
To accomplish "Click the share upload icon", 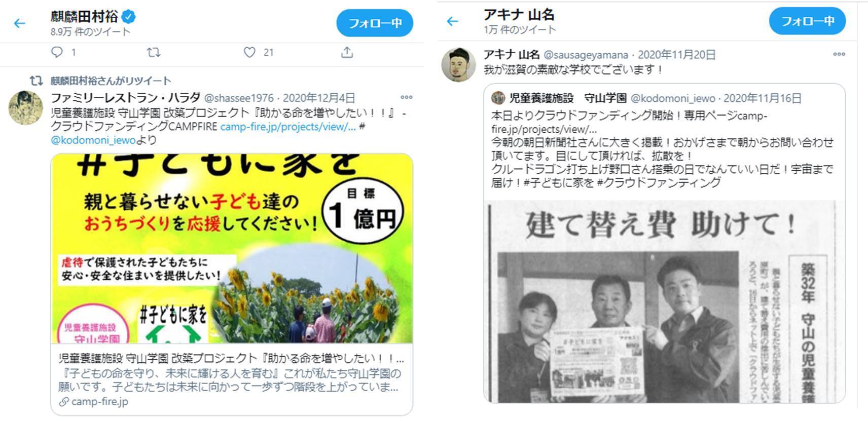I will click(347, 52).
